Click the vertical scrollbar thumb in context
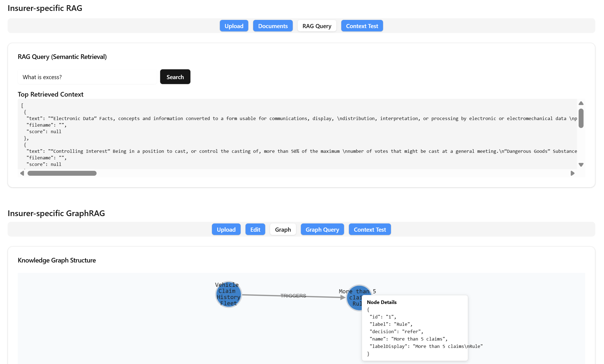 point(581,118)
